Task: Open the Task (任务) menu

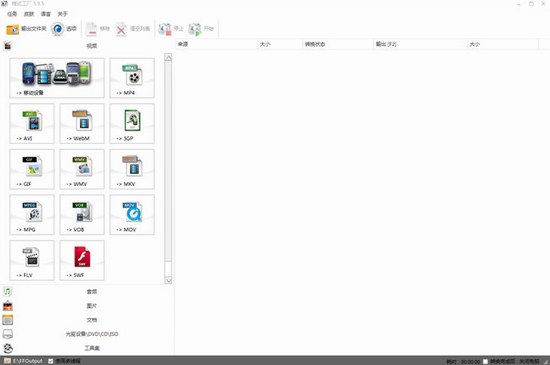Action: (12, 14)
